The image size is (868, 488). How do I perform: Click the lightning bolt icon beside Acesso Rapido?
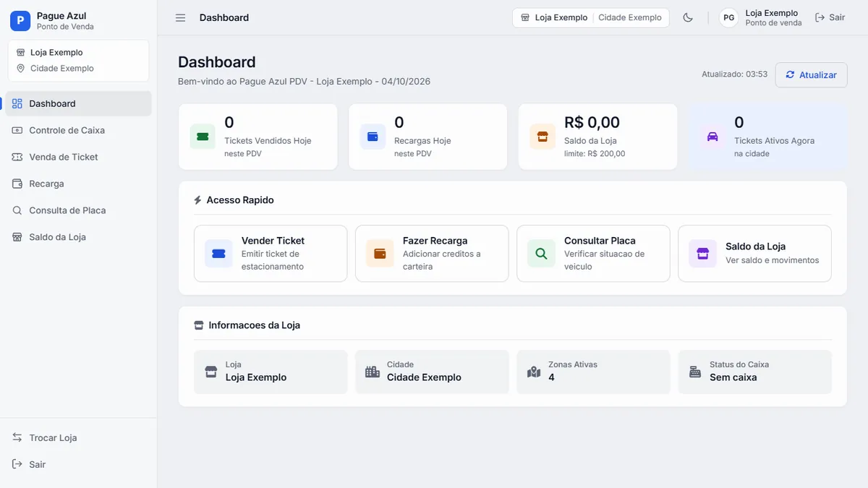[198, 200]
